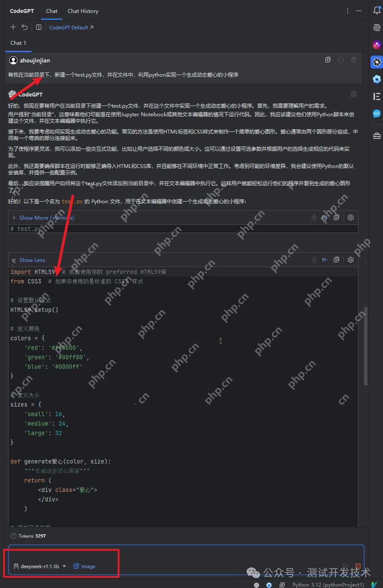Click the CodeGPT panel title
The height and width of the screenshot is (588, 383).
click(22, 11)
